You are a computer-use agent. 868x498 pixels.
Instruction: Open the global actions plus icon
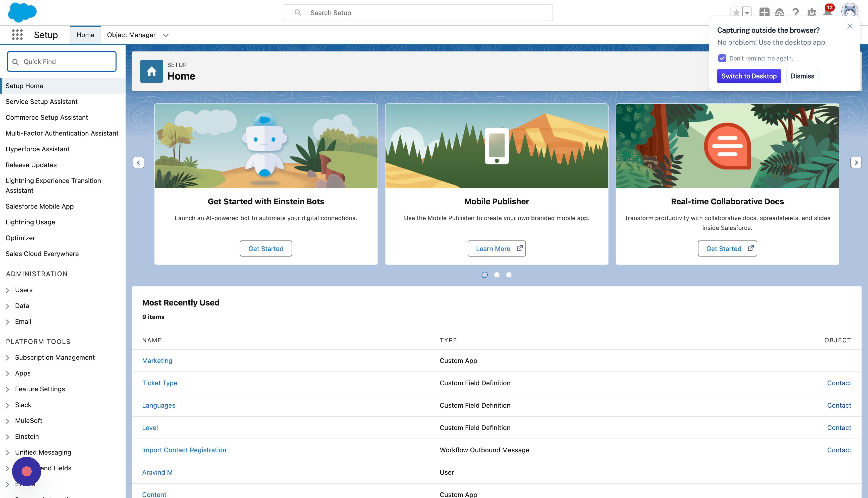click(764, 13)
